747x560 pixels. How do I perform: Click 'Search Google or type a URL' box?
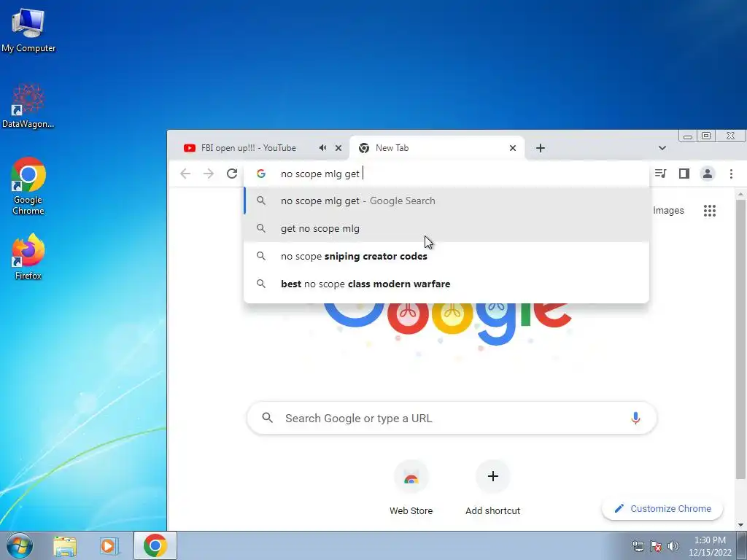[x=452, y=418]
